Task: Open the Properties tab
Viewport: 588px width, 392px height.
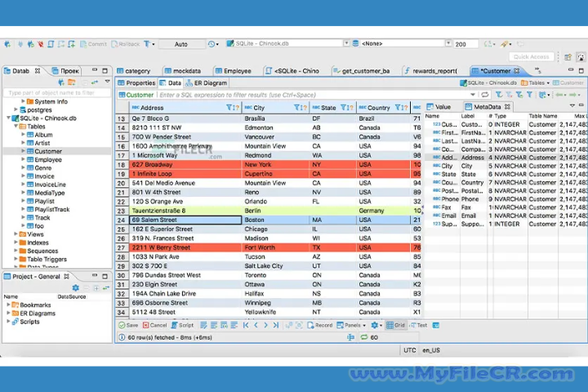Action: (136, 83)
